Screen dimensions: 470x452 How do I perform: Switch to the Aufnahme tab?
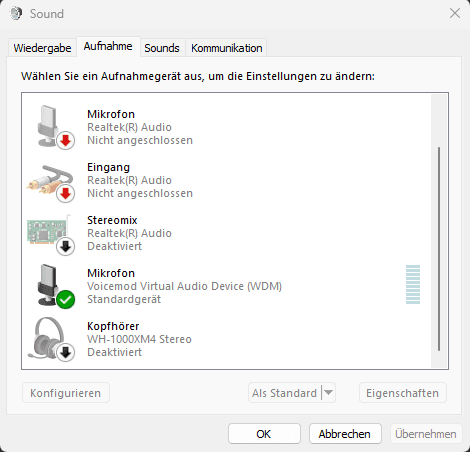pos(108,46)
